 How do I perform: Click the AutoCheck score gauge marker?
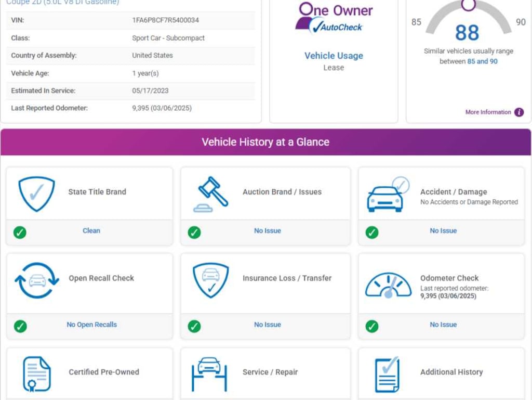pos(468,5)
